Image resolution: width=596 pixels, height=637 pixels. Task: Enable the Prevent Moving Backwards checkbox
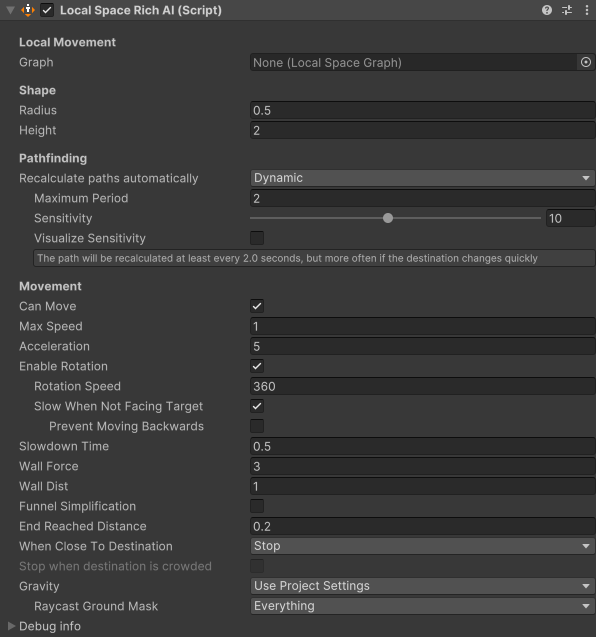pos(257,426)
